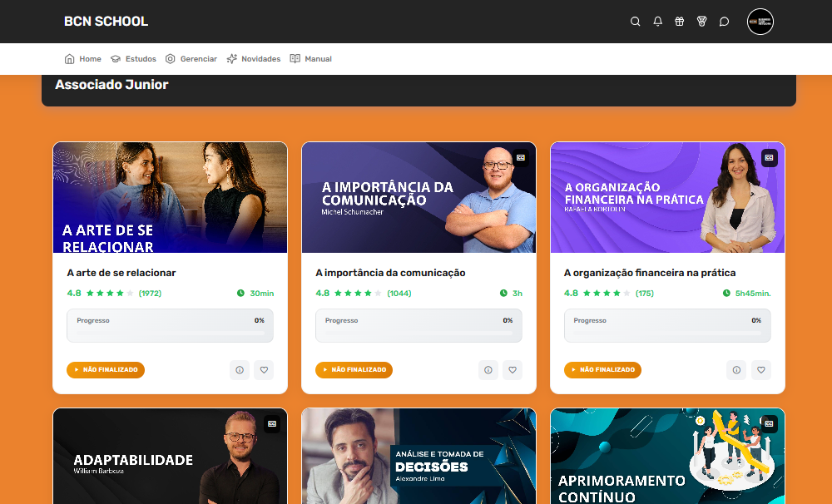Open the Novidades menu item
Screen dimensions: 832x504
[x=254, y=59]
